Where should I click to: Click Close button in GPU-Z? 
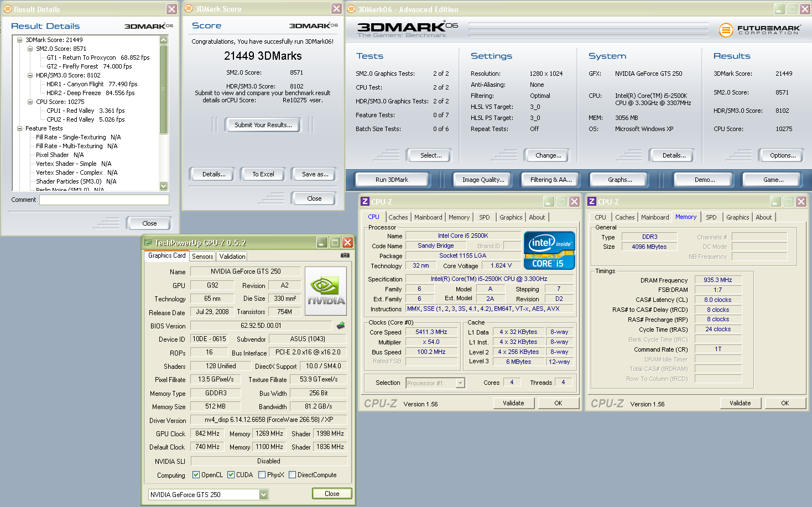[x=332, y=494]
